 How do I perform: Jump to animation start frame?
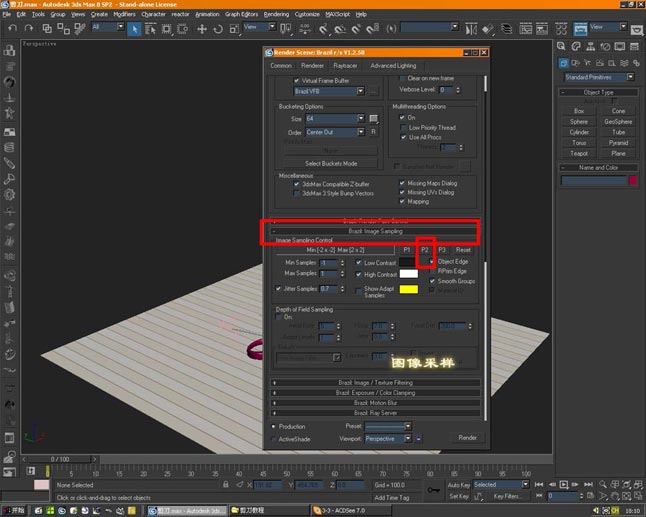click(538, 484)
